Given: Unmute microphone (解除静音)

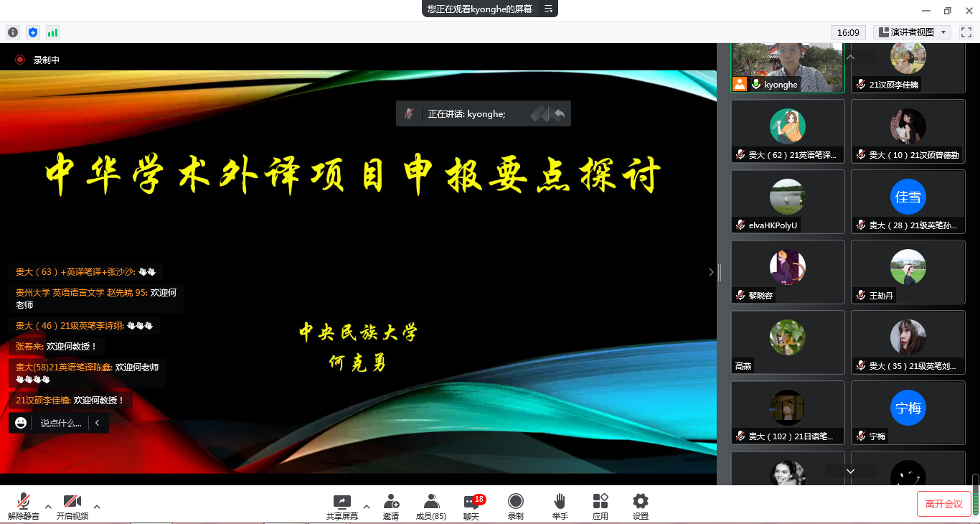Looking at the screenshot, I should click(x=24, y=507).
